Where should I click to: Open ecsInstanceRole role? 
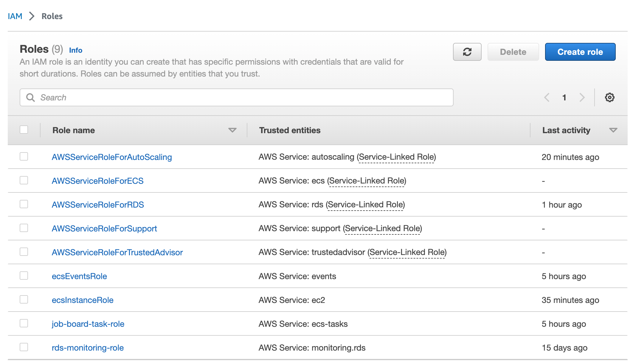click(x=83, y=300)
